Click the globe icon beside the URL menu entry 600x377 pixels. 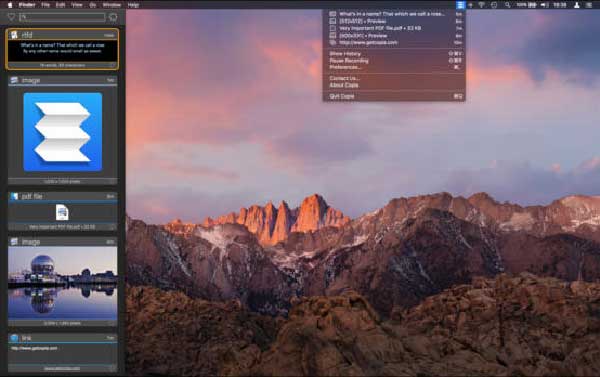tap(333, 42)
